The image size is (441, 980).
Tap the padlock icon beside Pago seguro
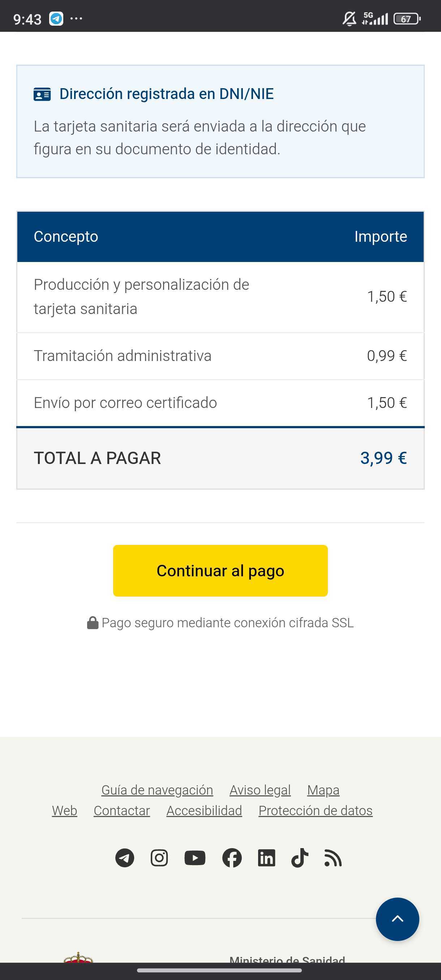coord(93,623)
